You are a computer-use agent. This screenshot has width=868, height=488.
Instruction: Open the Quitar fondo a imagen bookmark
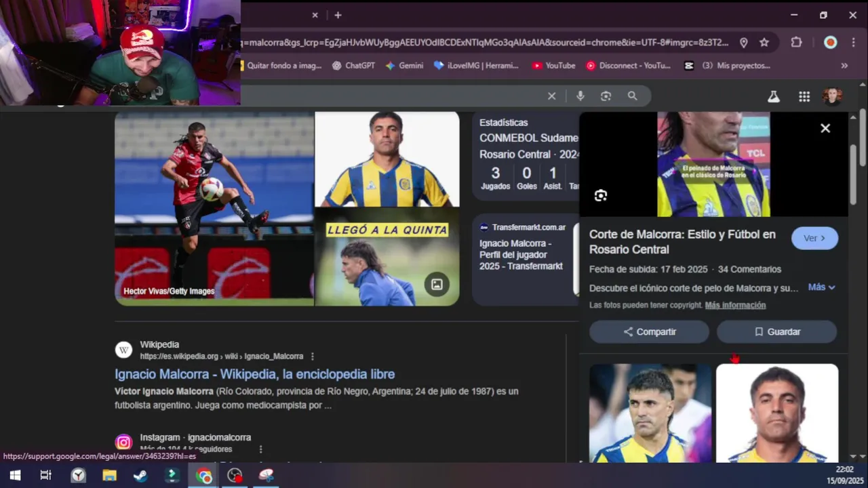(281, 66)
